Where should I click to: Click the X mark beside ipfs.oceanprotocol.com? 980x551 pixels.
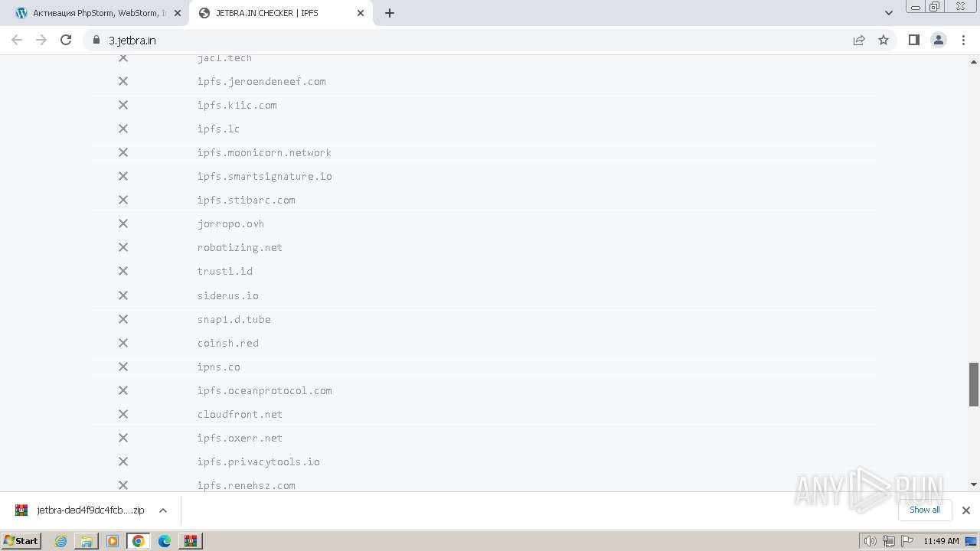(123, 390)
